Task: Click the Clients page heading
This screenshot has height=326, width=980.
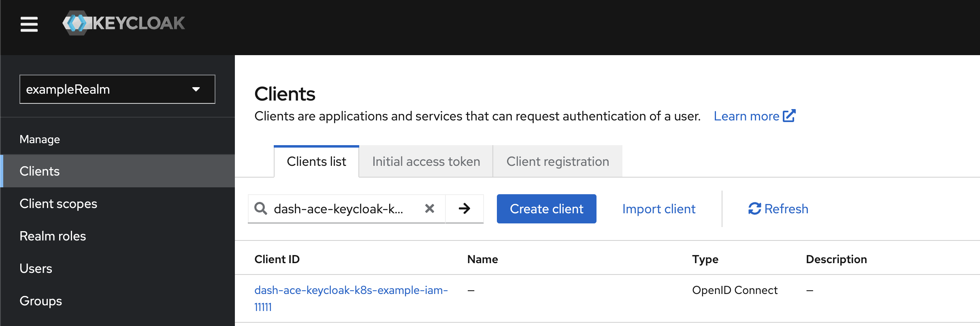Action: (285, 94)
